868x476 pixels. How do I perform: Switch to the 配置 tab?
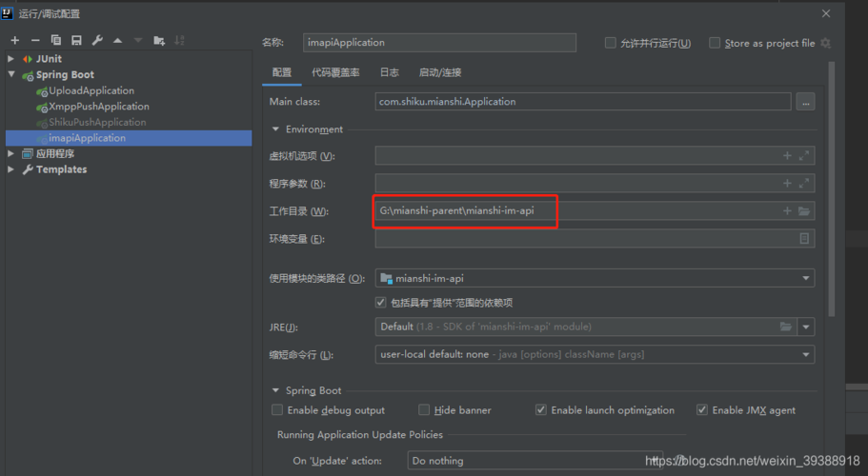point(282,72)
